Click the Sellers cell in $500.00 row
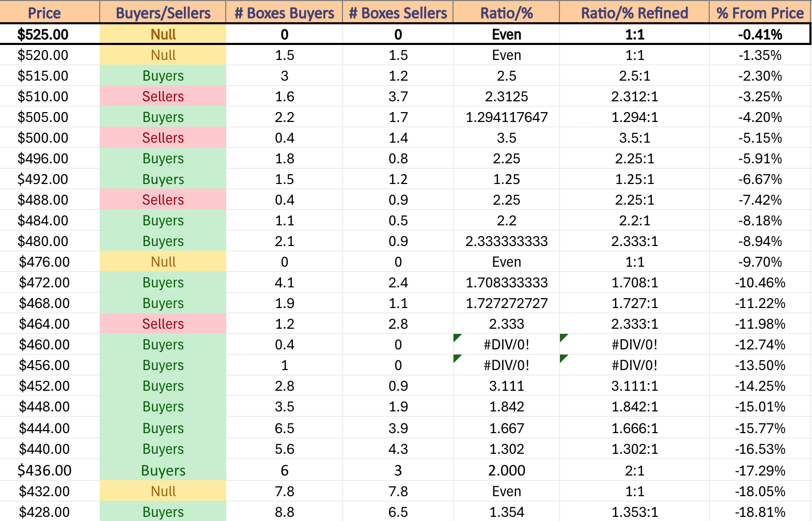The width and height of the screenshot is (812, 521). pos(163,137)
